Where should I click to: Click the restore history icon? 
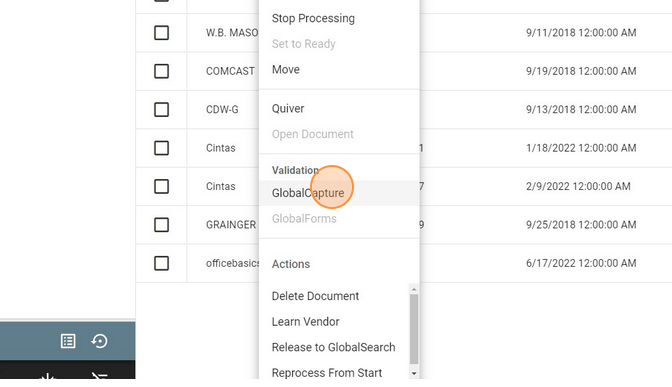(x=99, y=341)
